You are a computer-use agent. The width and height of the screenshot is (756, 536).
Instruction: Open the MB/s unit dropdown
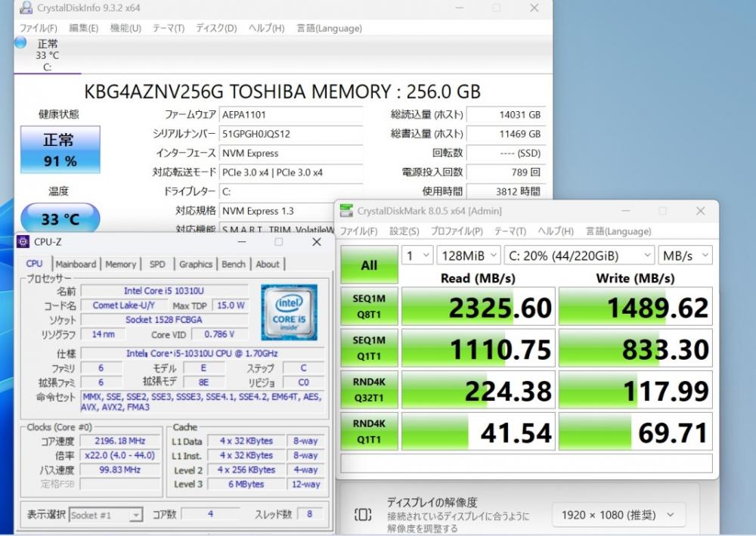(685, 256)
